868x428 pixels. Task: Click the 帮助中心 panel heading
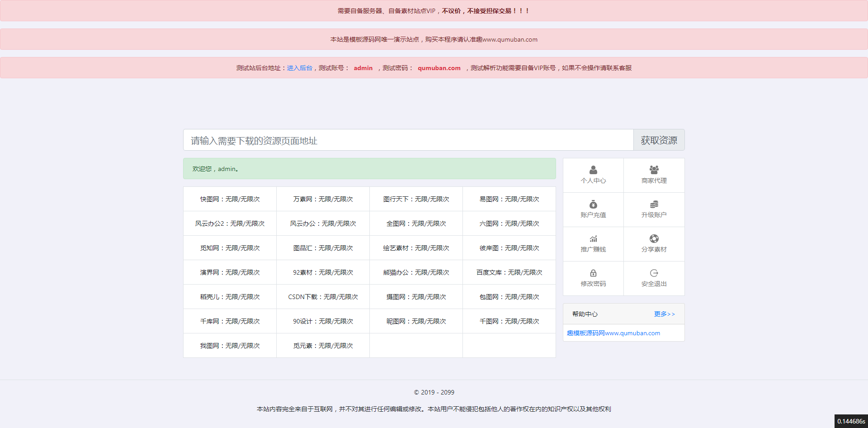[x=585, y=314]
